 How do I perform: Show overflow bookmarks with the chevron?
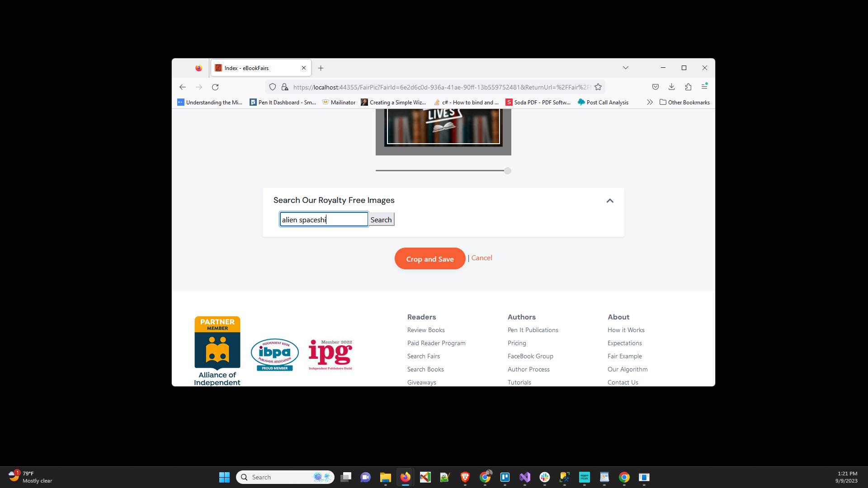pyautogui.click(x=650, y=102)
